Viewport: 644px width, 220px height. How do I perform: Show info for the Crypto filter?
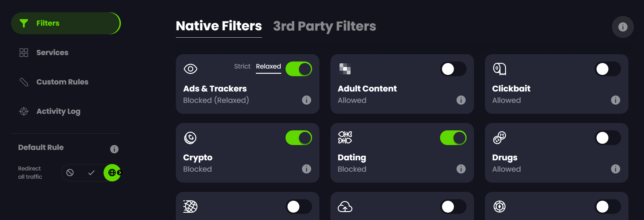coord(306,169)
